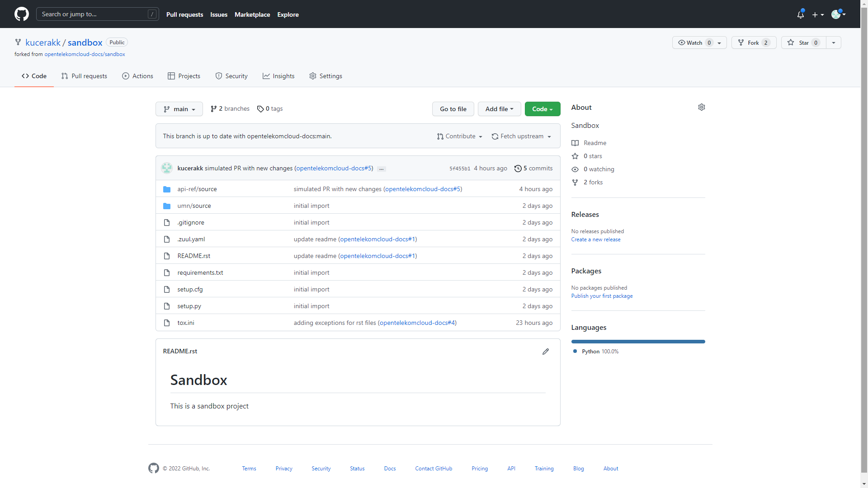868x488 pixels.
Task: Expand the green Code dropdown
Action: point(542,109)
